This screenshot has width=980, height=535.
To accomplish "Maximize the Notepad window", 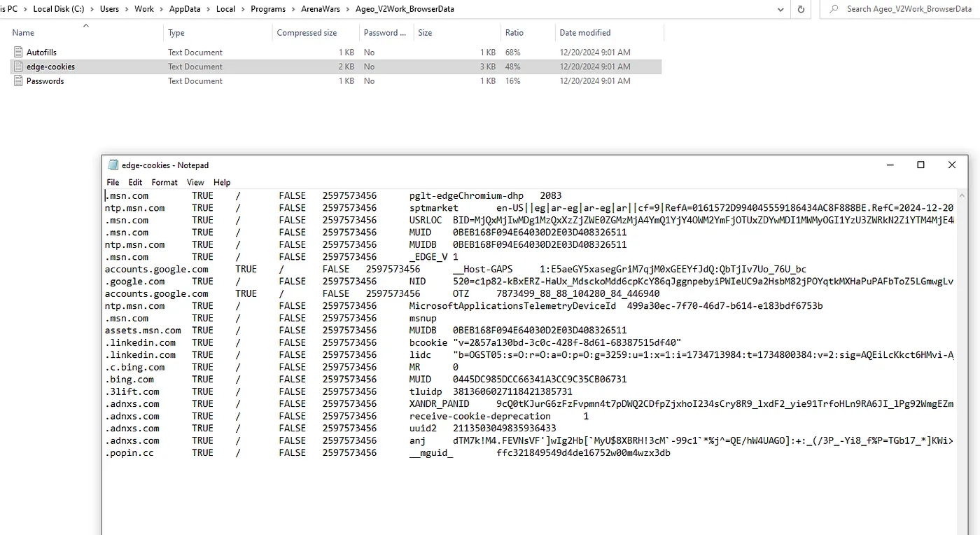I will (920, 165).
